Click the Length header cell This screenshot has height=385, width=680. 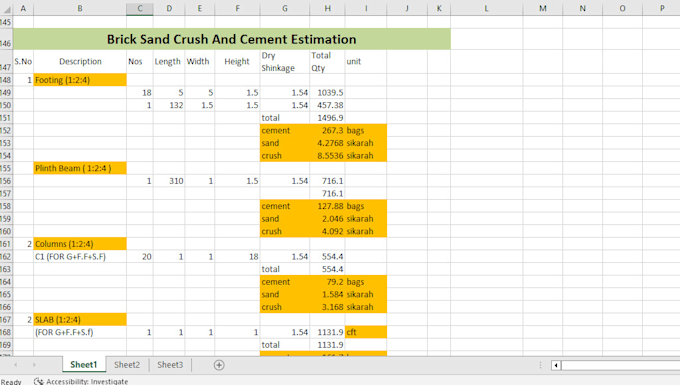coord(169,62)
